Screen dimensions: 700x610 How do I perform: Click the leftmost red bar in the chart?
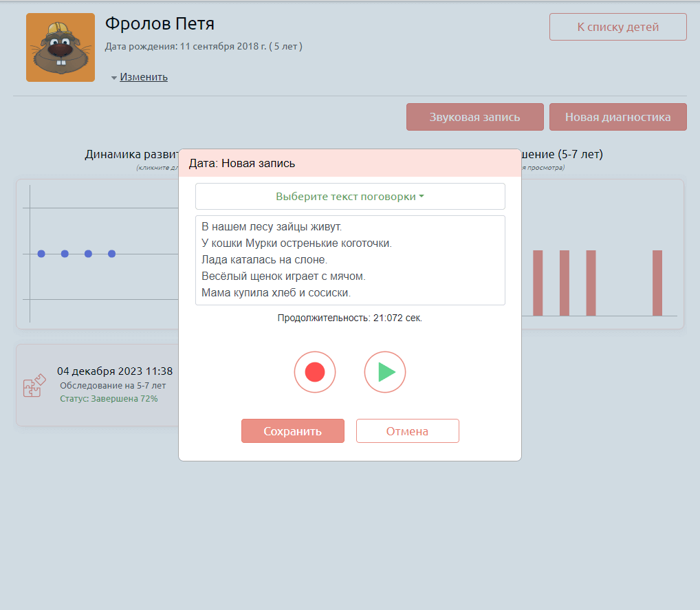[x=538, y=283]
